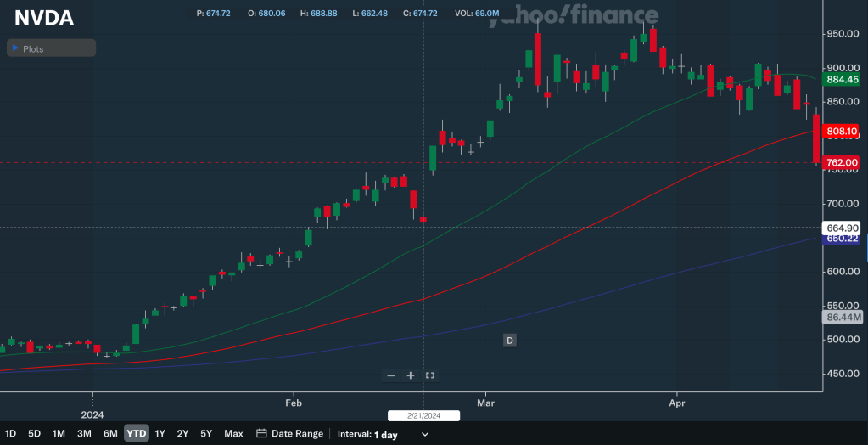The image size is (868, 445).
Task: Click the NVDA ticker symbol title
Action: 44,19
